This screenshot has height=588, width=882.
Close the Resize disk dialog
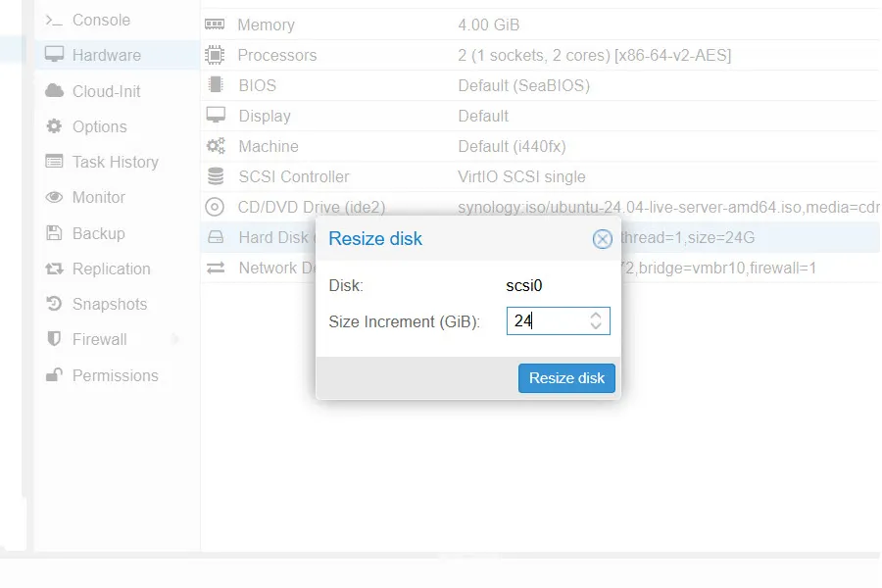(x=602, y=239)
